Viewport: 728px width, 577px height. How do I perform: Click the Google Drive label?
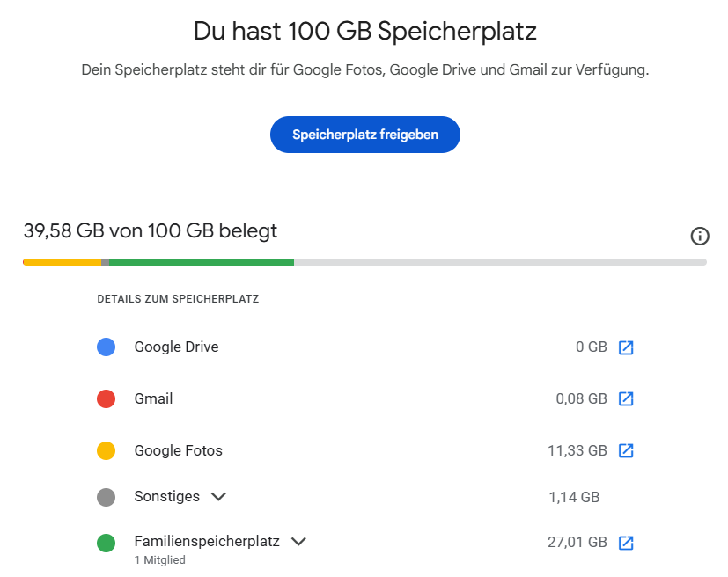point(176,347)
